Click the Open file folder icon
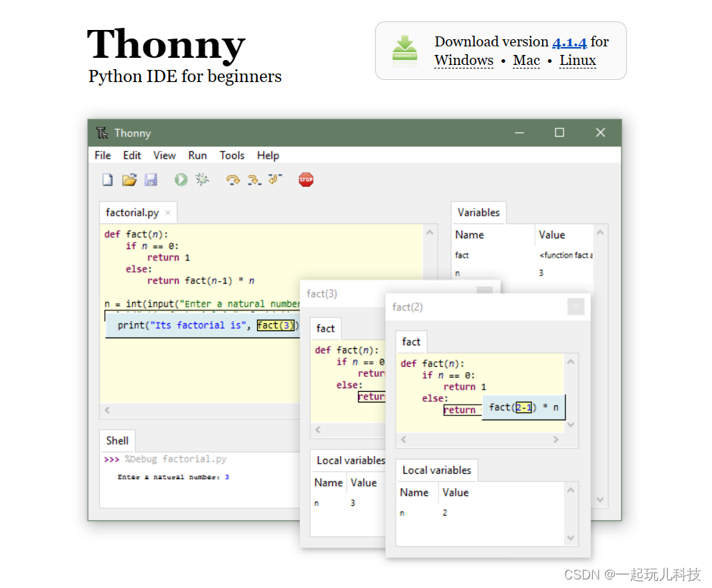 point(129,180)
